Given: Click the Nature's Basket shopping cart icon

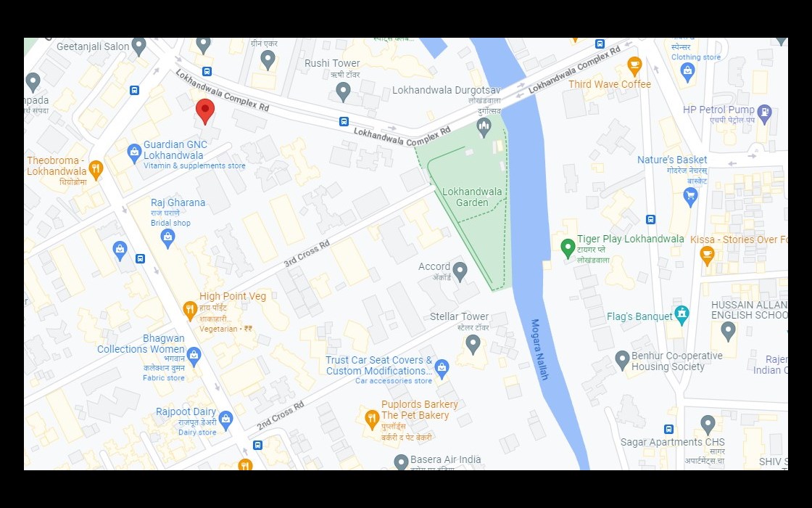Looking at the screenshot, I should click(690, 196).
